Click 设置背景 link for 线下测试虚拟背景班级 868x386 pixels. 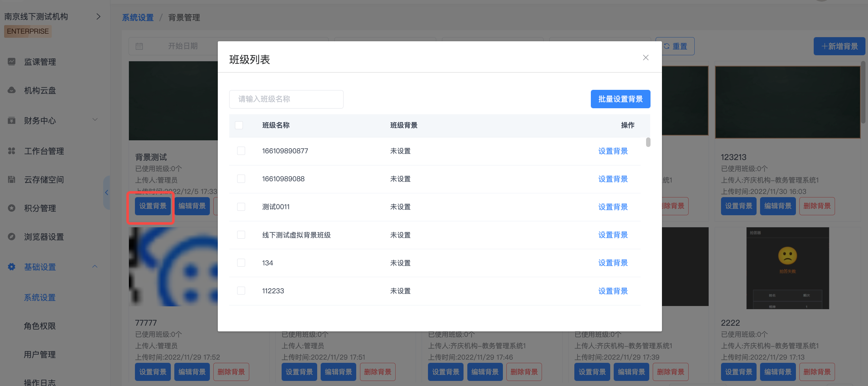tap(613, 235)
